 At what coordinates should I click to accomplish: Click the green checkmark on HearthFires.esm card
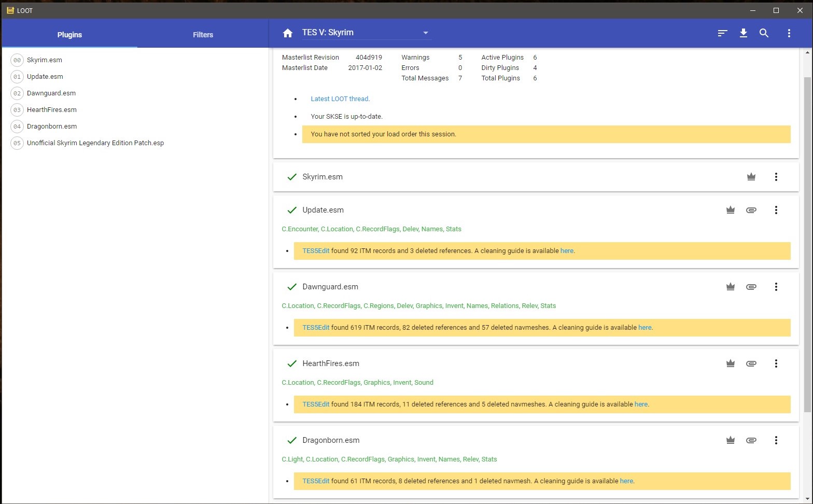(292, 363)
